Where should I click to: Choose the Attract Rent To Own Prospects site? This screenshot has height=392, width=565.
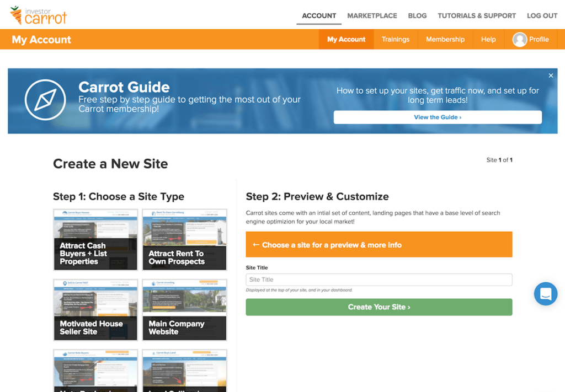point(184,239)
